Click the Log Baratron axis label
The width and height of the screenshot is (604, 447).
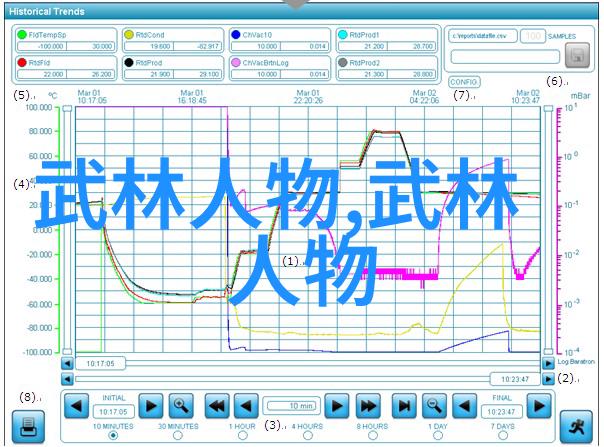point(576,361)
